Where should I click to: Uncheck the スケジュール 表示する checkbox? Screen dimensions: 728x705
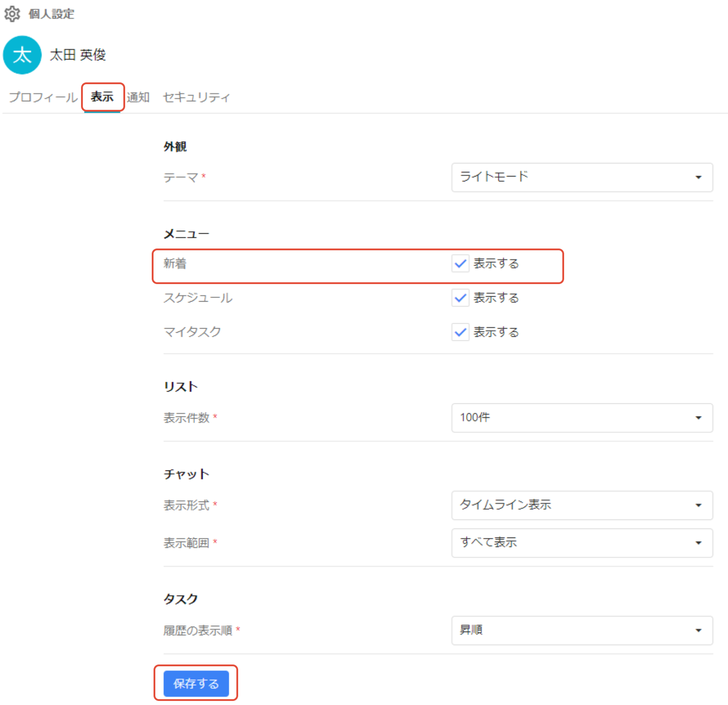coord(461,298)
